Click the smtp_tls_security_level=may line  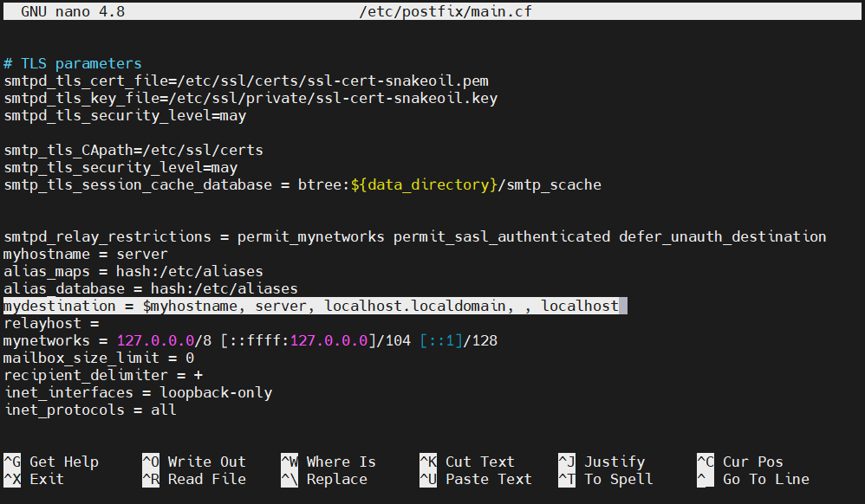(120, 168)
